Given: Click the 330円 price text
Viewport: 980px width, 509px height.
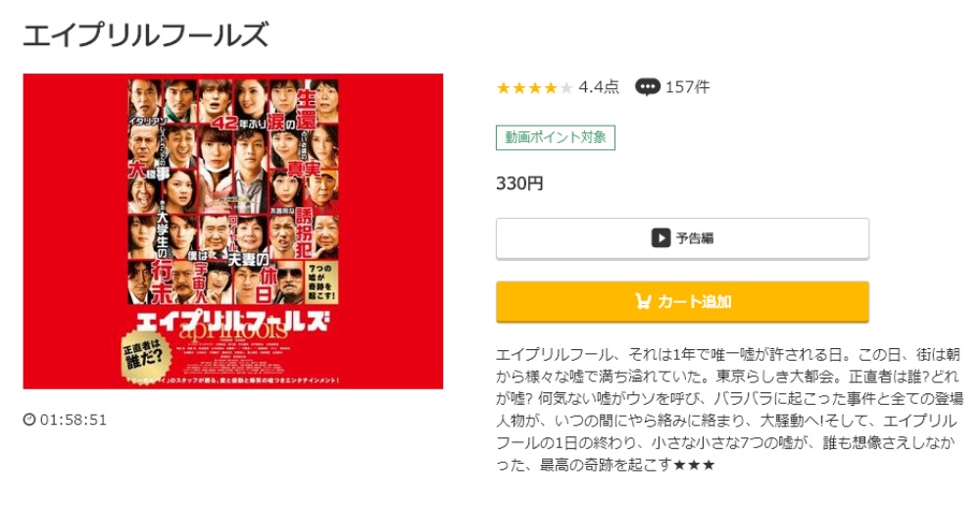Looking at the screenshot, I should (x=519, y=183).
